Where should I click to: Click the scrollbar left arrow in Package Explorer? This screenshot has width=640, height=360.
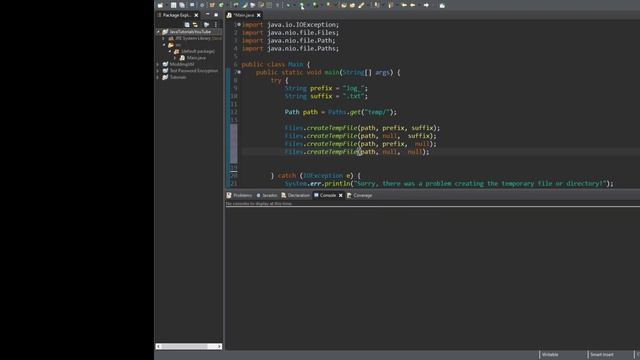(159, 347)
